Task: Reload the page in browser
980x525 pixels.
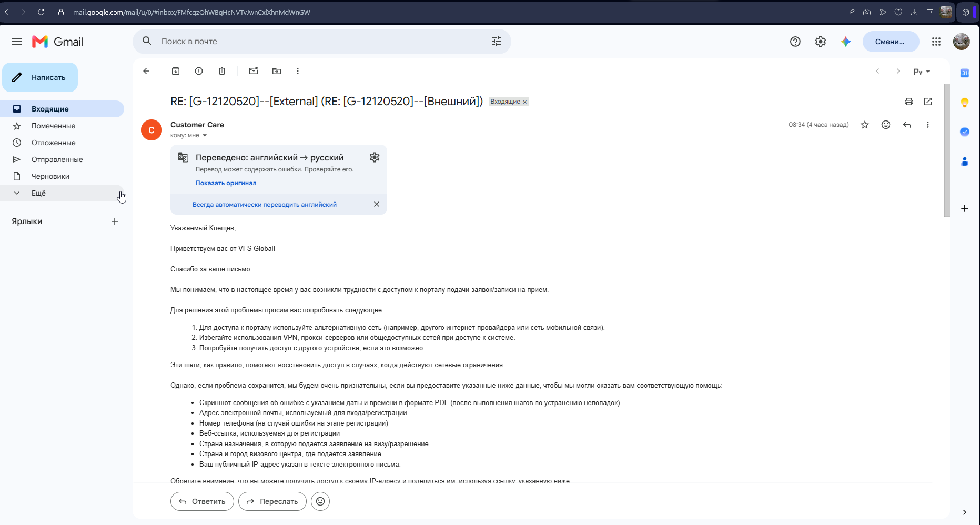Action: pos(41,12)
